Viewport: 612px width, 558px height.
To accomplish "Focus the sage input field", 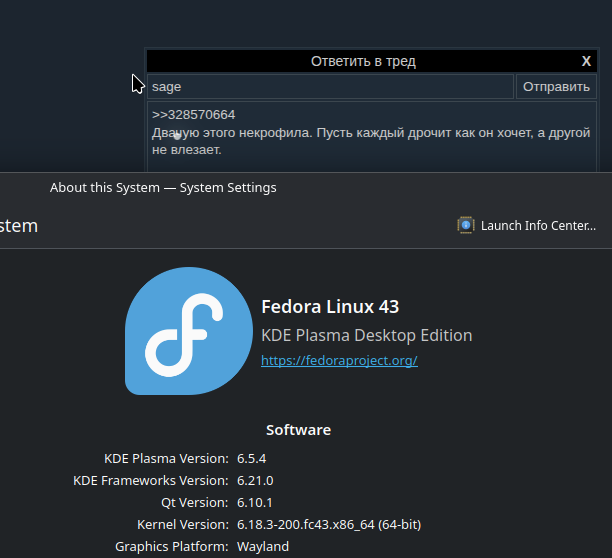I will pos(330,87).
